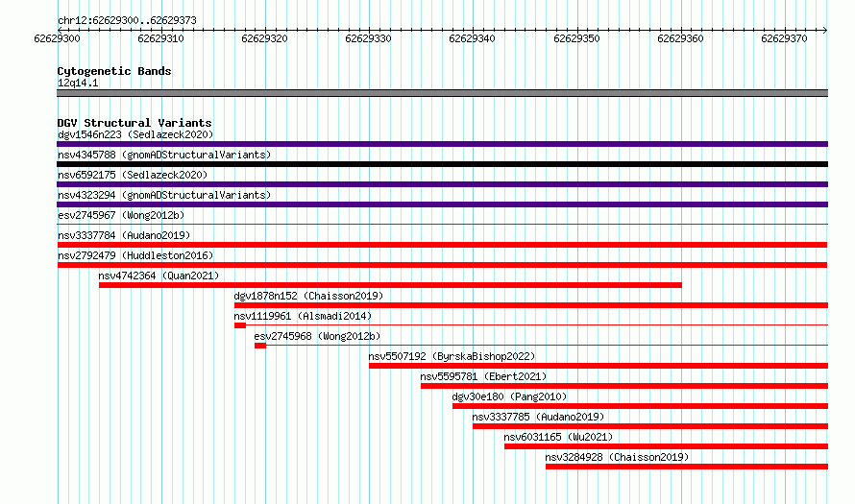Click ruler position 62629340
The width and height of the screenshot is (855, 504).
pyautogui.click(x=473, y=38)
